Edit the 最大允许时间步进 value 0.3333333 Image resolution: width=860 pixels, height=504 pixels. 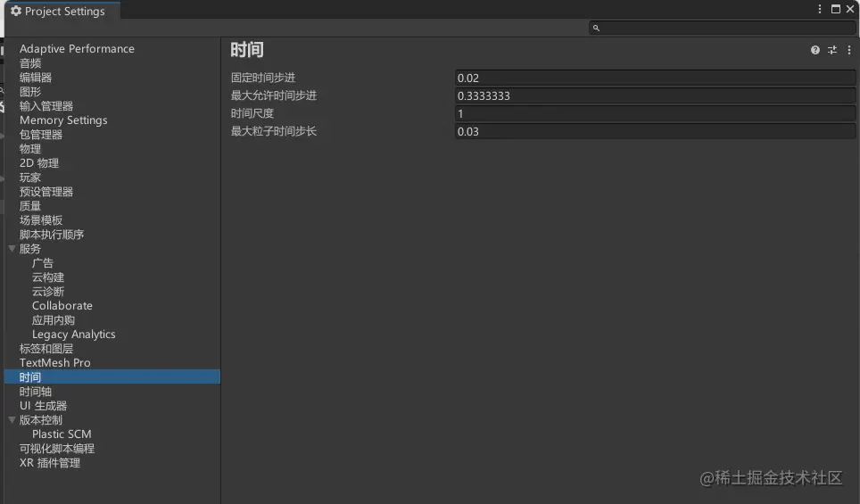pyautogui.click(x=655, y=95)
